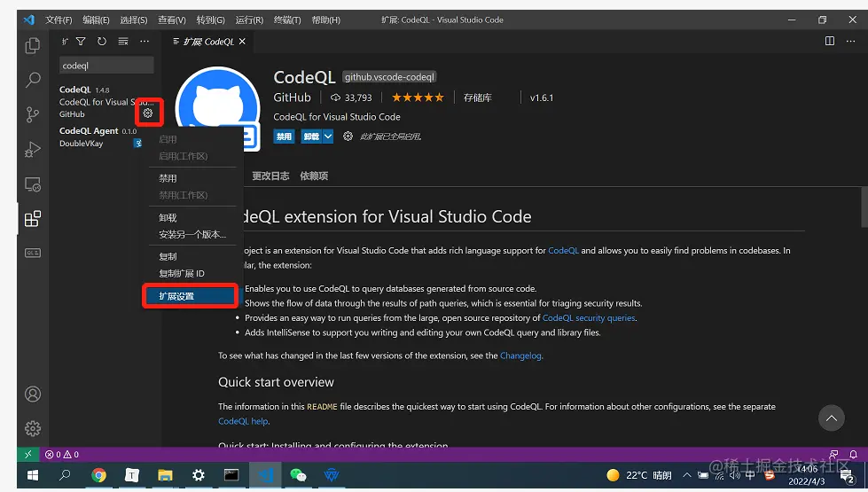
Task: Open the Run and Debug view
Action: tap(33, 150)
